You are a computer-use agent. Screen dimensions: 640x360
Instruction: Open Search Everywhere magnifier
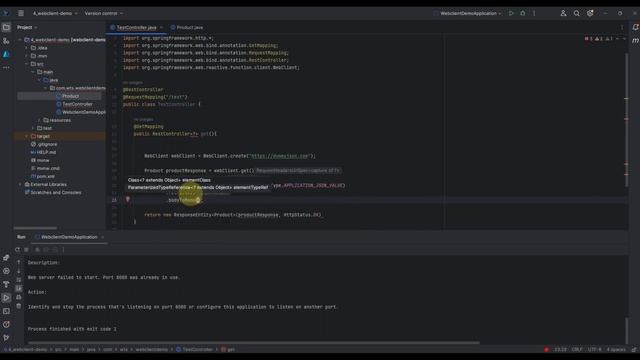pos(576,13)
